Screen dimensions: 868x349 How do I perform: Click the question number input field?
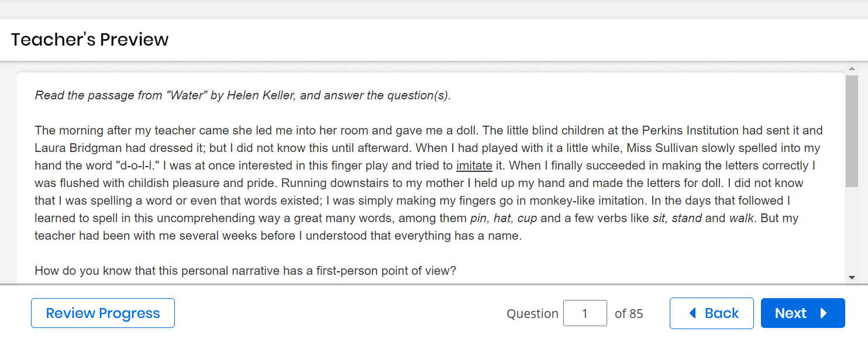click(585, 313)
